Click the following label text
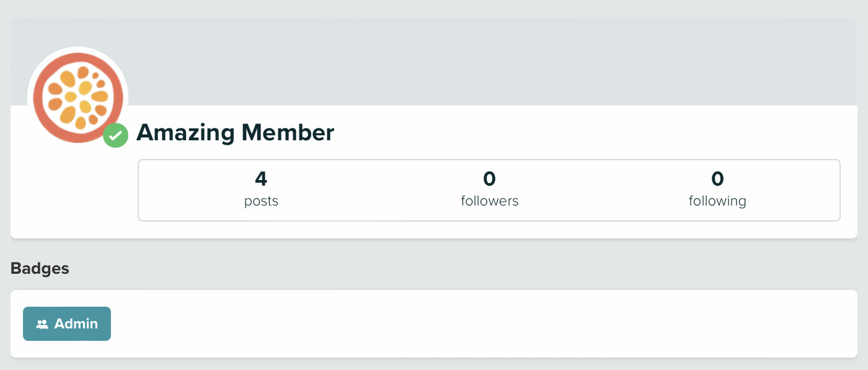Image resolution: width=868 pixels, height=370 pixels. coord(717,201)
